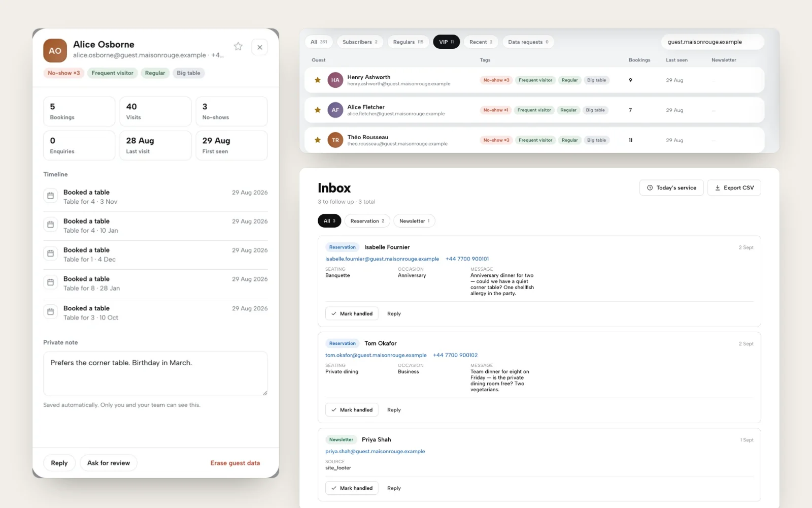Click the No-show ×3 tag in guest panel

pyautogui.click(x=64, y=73)
